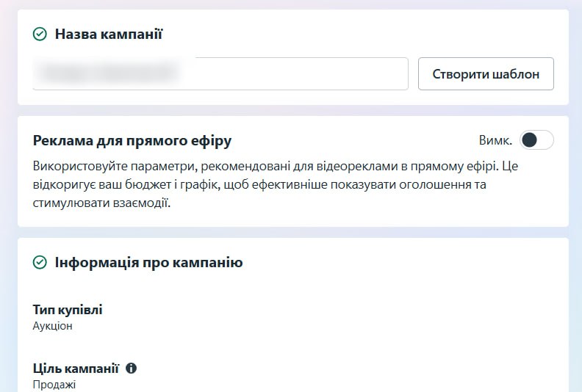The height and width of the screenshot is (392, 582).
Task: Select the "Ціль кампанії" label text
Action: 76,369
